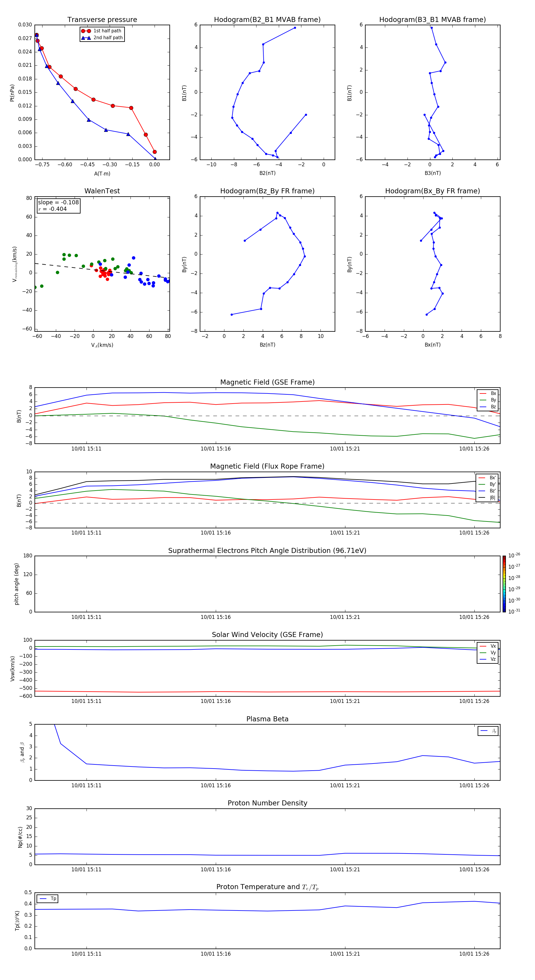The height and width of the screenshot is (980, 535).
Task: Click the "Hodogram(Bz_By FR frame)" title
Action: click(x=267, y=191)
